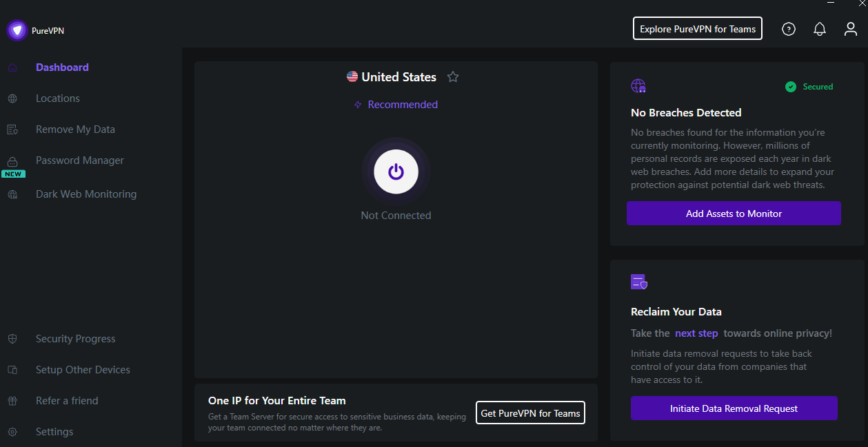Click the Locations globe icon in sidebar

point(12,98)
